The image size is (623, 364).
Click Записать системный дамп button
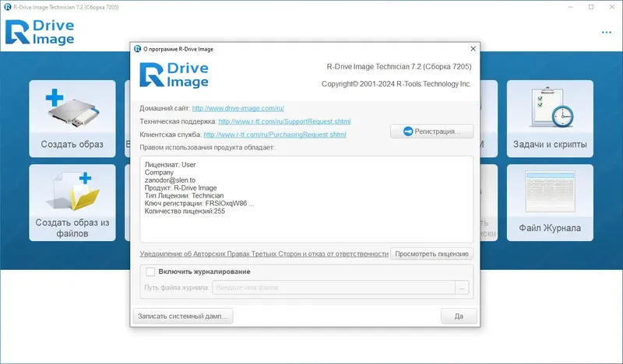pos(183,317)
